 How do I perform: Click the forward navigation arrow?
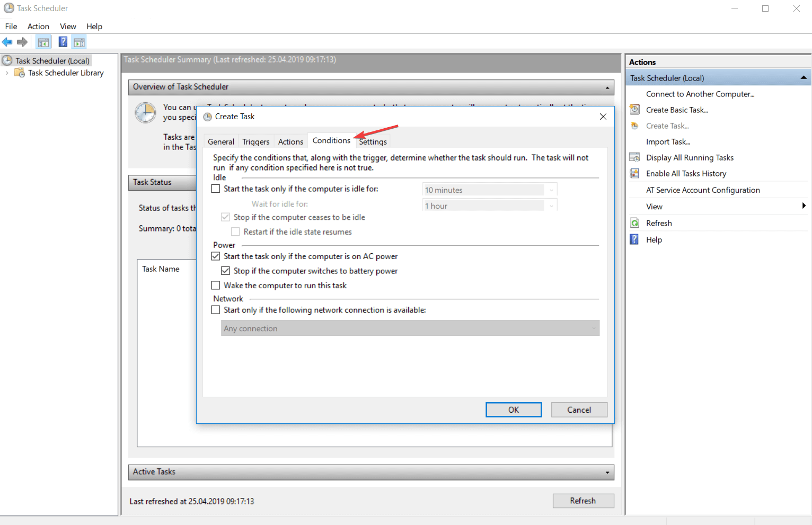point(22,42)
